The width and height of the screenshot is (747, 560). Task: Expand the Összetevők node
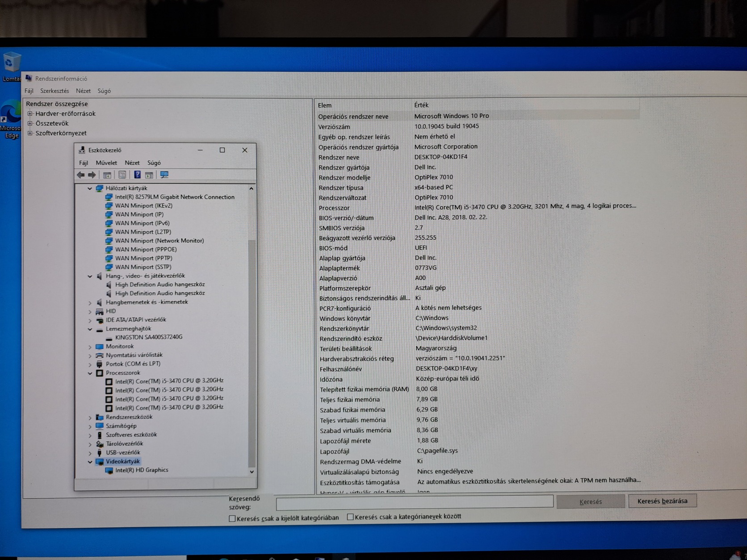pos(30,124)
